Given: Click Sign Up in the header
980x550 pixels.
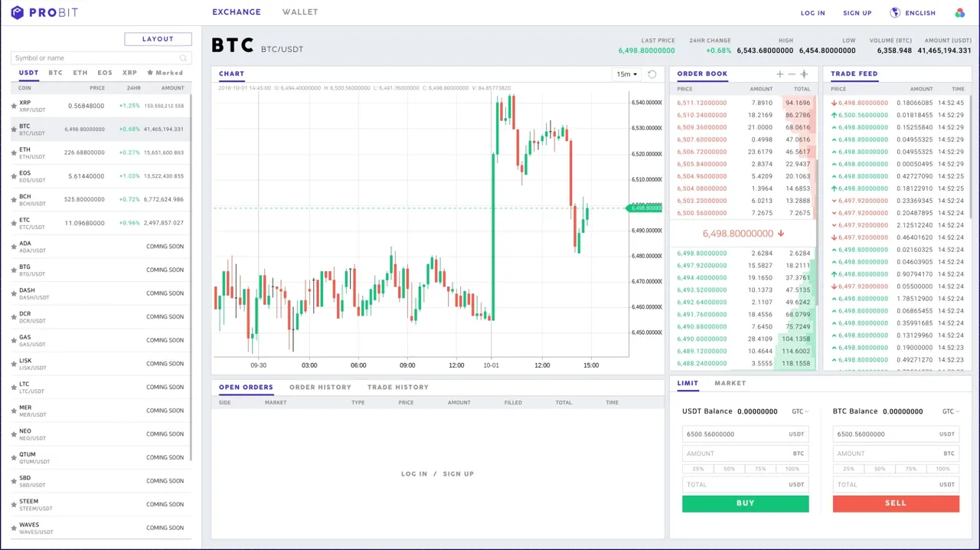Looking at the screenshot, I should click(x=857, y=13).
